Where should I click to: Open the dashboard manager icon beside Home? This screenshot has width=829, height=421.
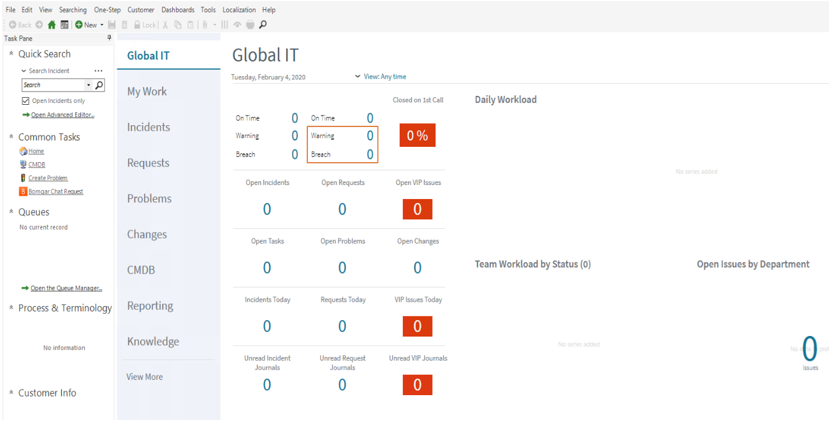pyautogui.click(x=65, y=25)
